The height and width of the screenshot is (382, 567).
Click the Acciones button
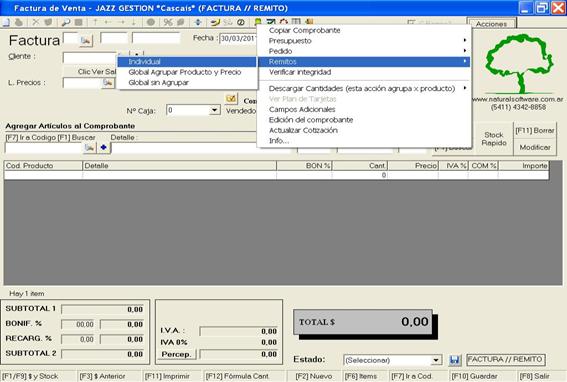click(x=491, y=24)
